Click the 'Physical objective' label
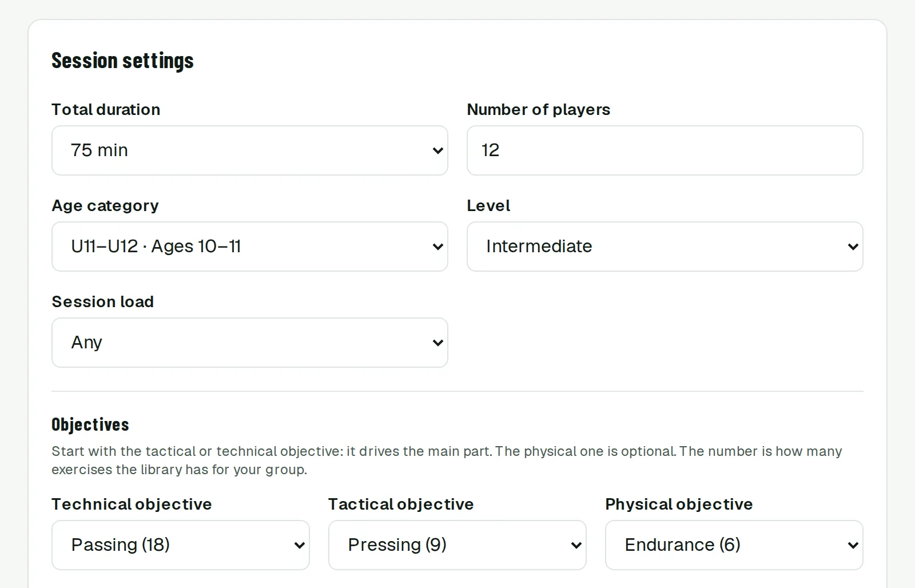 pyautogui.click(x=679, y=504)
